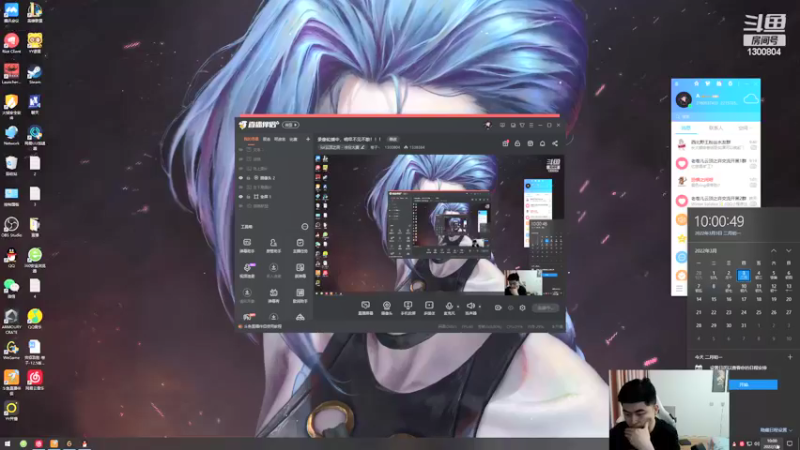
Task: Click gear settings icon beside start button
Action: click(x=522, y=308)
